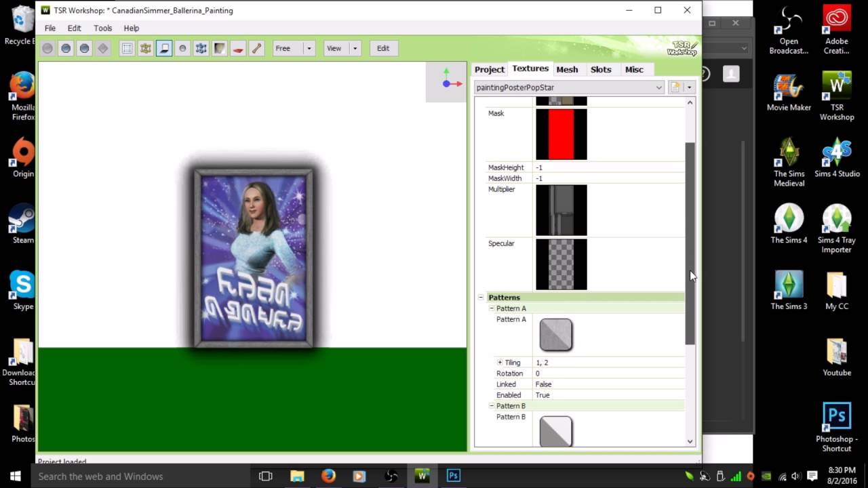Screen dimensions: 868x488
Task: Click the Edit toolbar button
Action: coord(383,48)
